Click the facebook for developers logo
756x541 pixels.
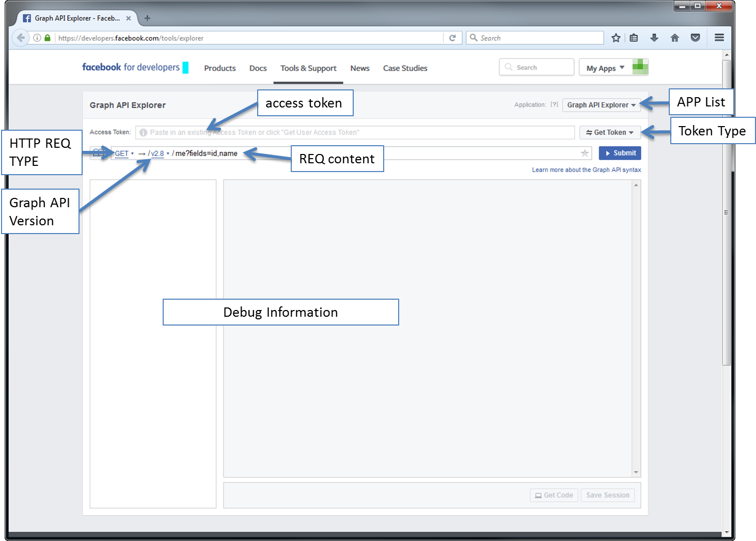coord(135,67)
